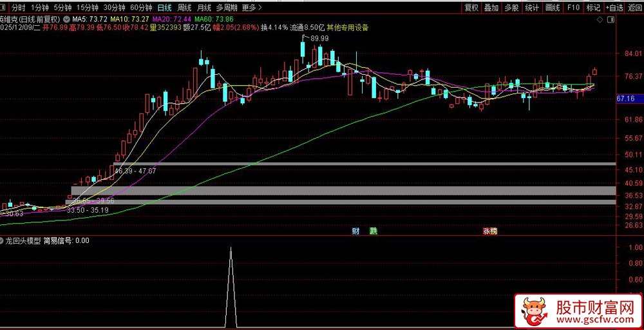Click the 33.50 - 35.19 gap label
This screenshot has width=644, height=330.
click(x=88, y=210)
